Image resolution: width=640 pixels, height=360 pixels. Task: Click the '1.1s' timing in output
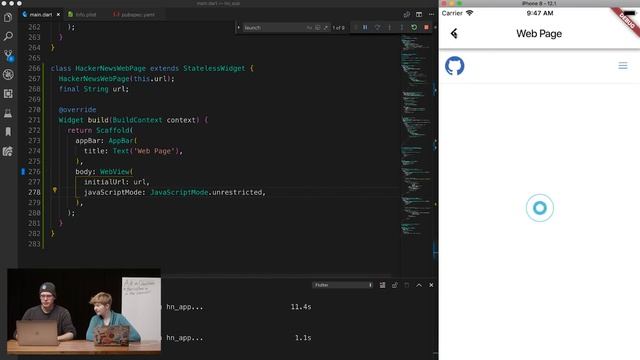point(303,338)
